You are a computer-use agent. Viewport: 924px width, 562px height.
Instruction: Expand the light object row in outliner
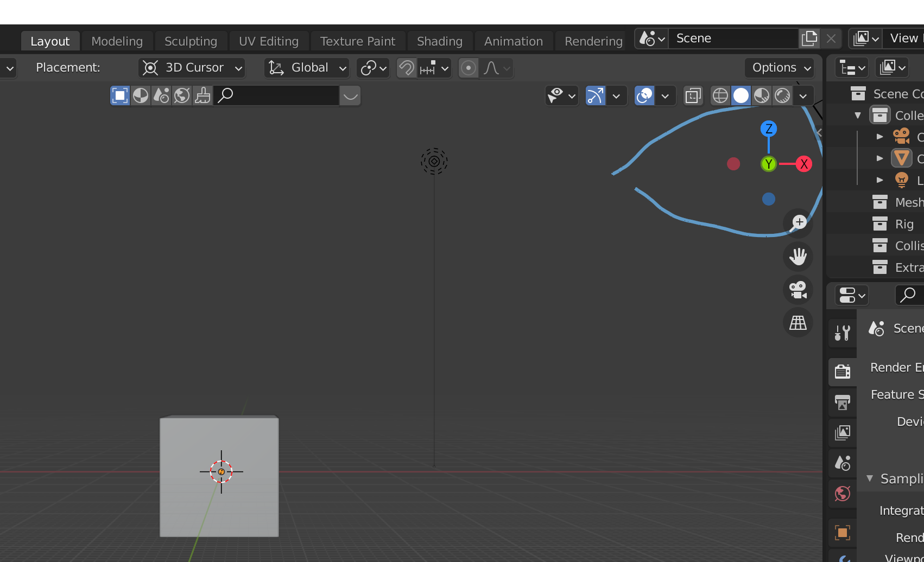pos(880,180)
